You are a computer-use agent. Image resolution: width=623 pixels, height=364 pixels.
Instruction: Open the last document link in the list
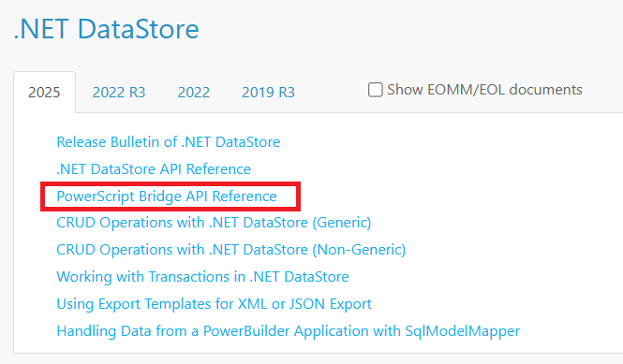[x=288, y=330]
